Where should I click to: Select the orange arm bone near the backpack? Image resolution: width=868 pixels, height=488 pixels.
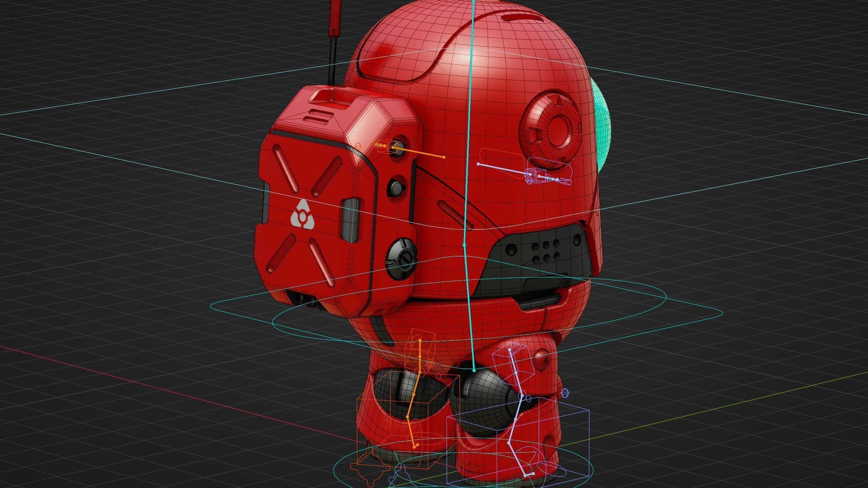(419, 152)
